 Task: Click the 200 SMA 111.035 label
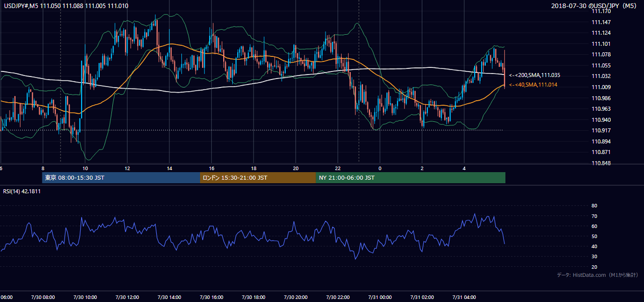[535, 75]
